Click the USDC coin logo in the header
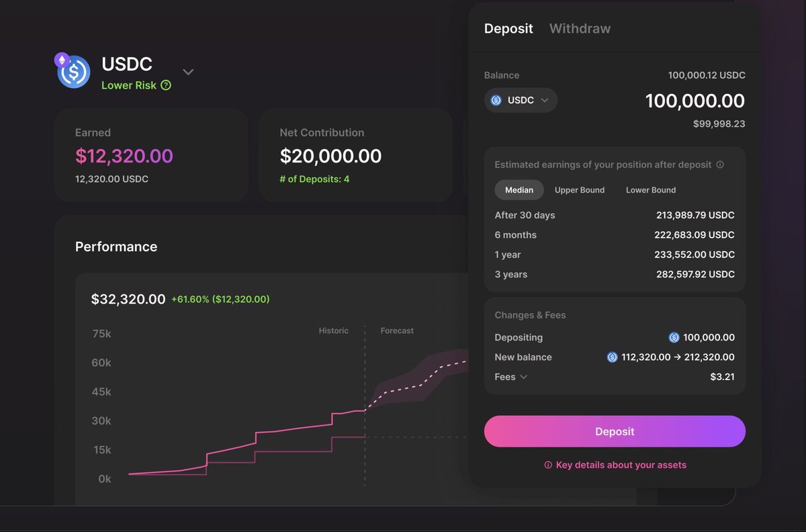 pos(74,72)
